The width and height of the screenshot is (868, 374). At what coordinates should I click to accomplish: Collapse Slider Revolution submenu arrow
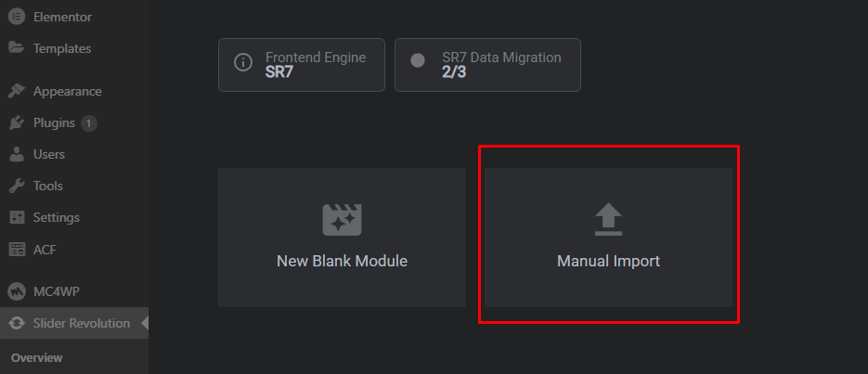(x=144, y=323)
